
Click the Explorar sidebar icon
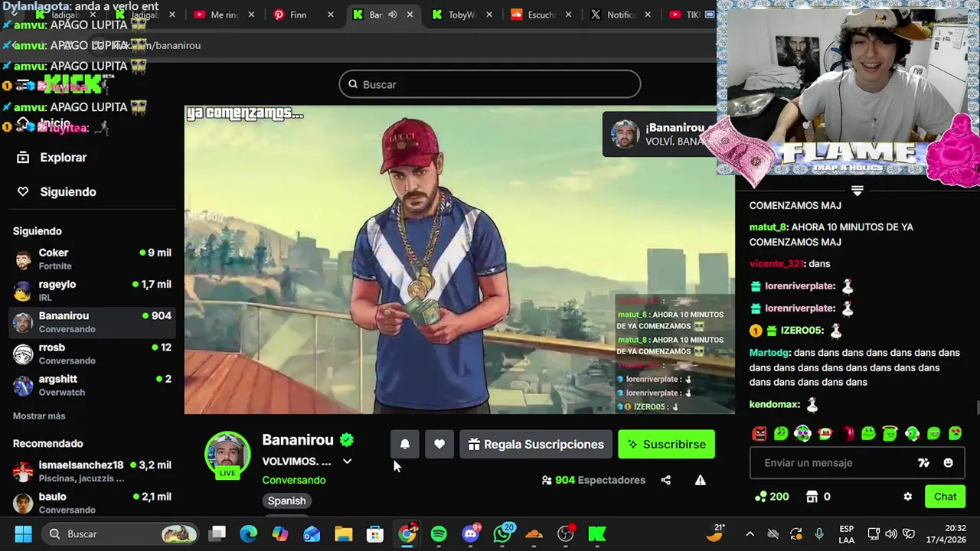(x=23, y=158)
